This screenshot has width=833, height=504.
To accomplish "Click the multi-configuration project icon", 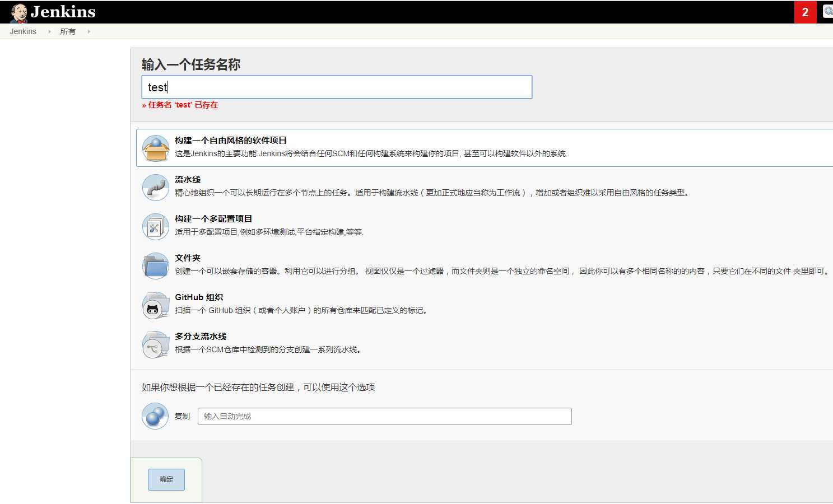I will (x=156, y=227).
